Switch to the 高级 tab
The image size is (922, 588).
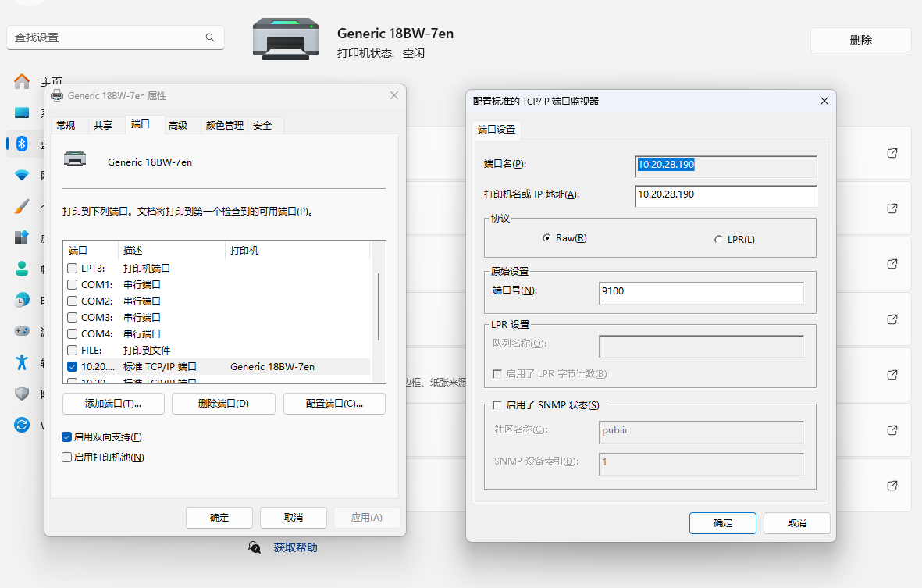pyautogui.click(x=178, y=126)
